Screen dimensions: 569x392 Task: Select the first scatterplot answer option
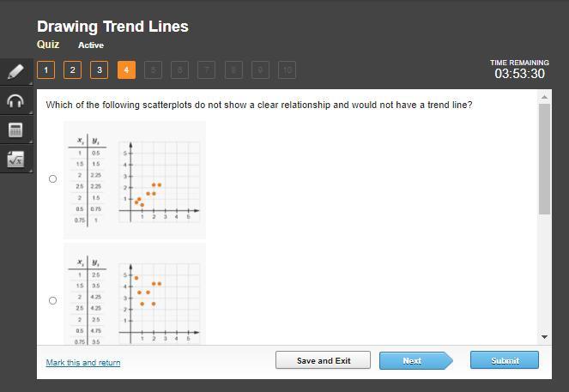point(52,178)
